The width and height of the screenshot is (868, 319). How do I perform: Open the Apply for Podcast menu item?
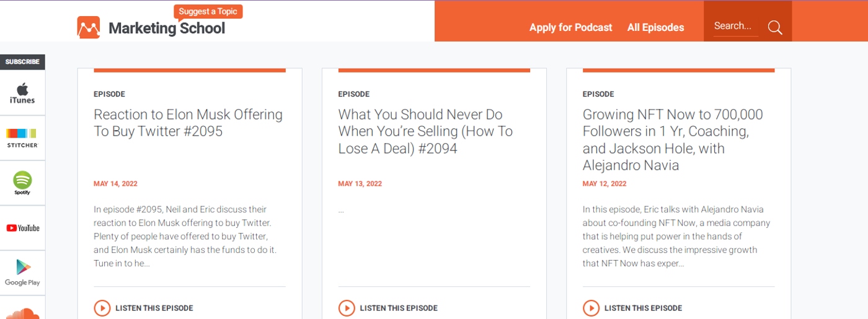(x=570, y=27)
